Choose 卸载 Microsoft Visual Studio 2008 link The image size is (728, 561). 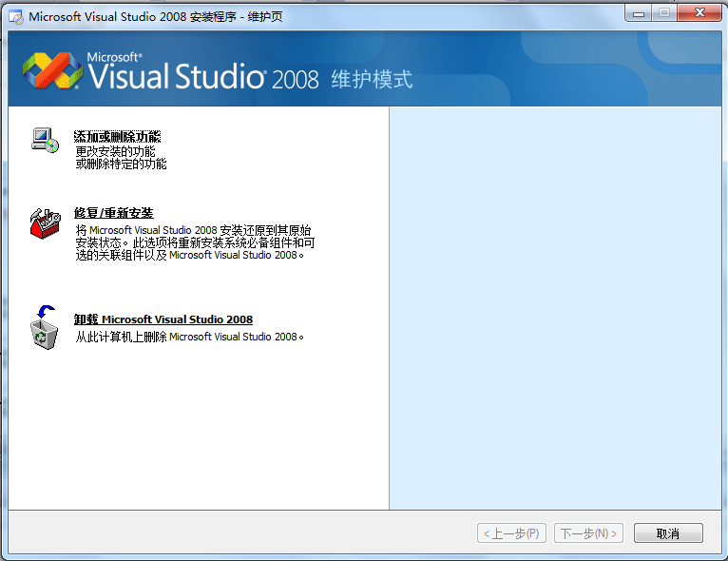[x=163, y=319]
